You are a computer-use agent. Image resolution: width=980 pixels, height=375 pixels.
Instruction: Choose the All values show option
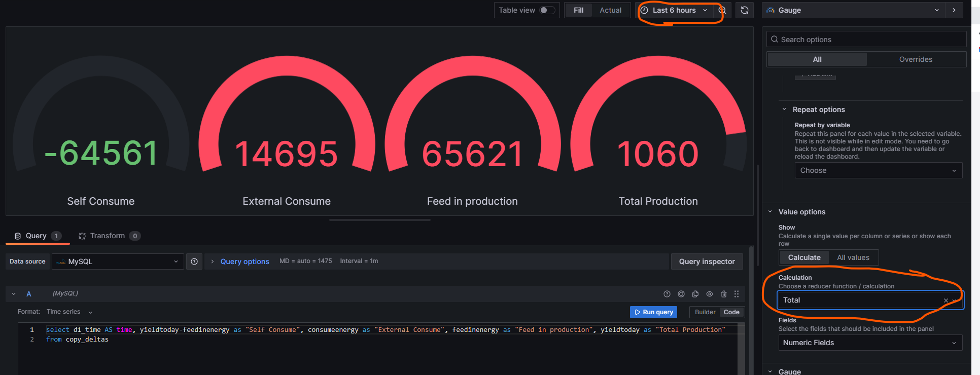pyautogui.click(x=853, y=257)
